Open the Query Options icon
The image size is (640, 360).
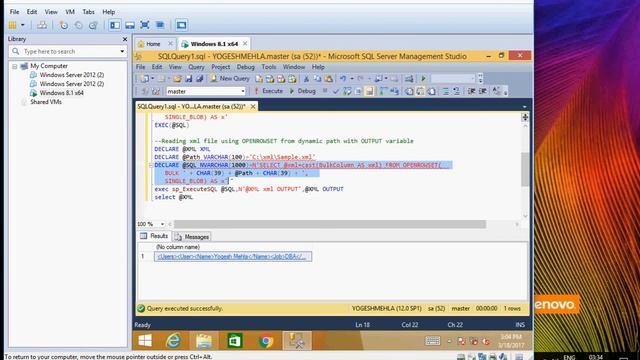(x=358, y=91)
